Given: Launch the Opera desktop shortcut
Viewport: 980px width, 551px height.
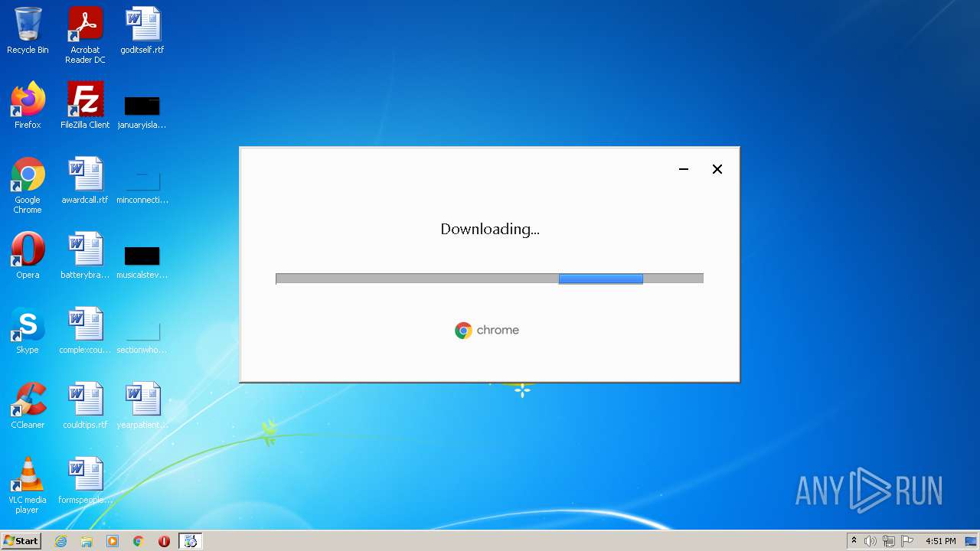Looking at the screenshot, I should point(28,256).
